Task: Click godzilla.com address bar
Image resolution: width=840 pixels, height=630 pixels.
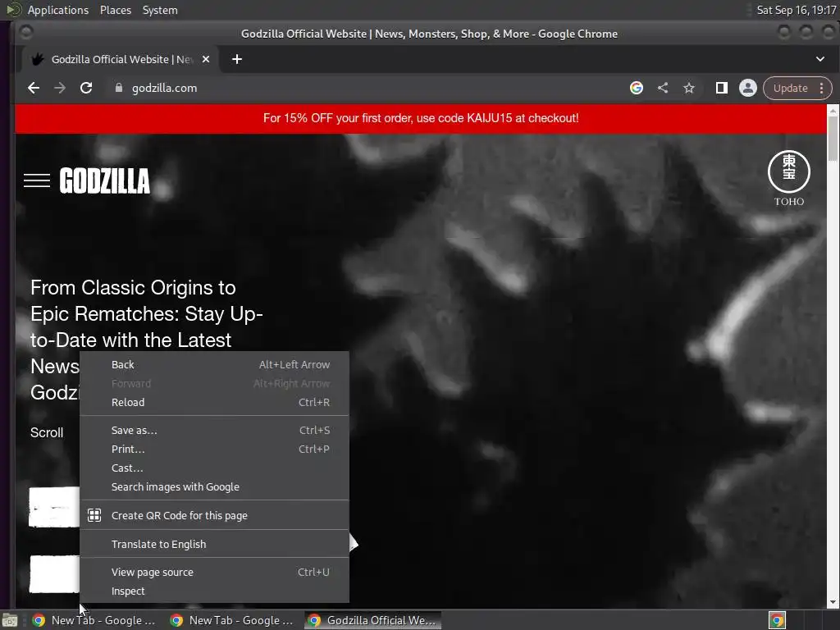Action: coord(370,88)
